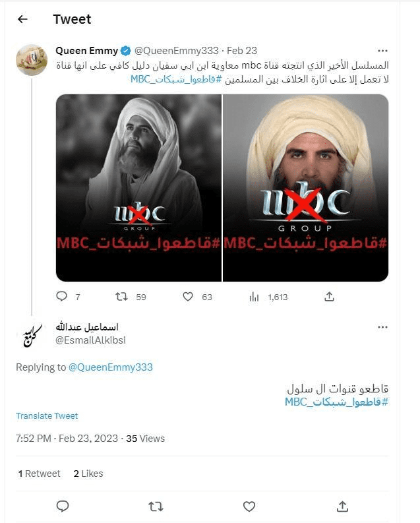Open hashtag in Queen Emmy's tweet text
Screen dimensions: 420x523
[176, 79]
